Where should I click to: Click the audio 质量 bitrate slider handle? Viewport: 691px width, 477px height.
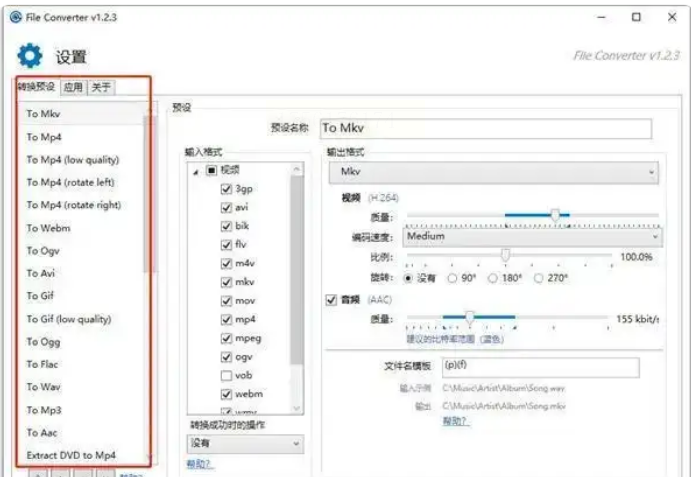tap(470, 317)
